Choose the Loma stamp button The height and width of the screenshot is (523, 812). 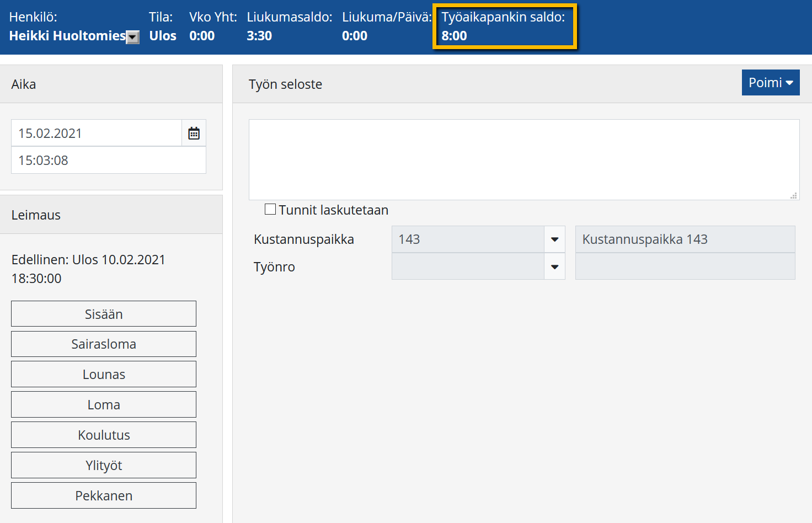104,405
